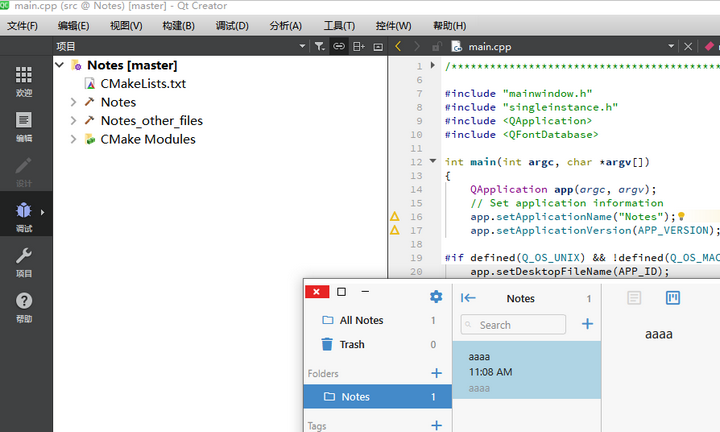Viewport: 720px width, 432px height.
Task: Add a new tag with Tags plus
Action: [x=436, y=425]
